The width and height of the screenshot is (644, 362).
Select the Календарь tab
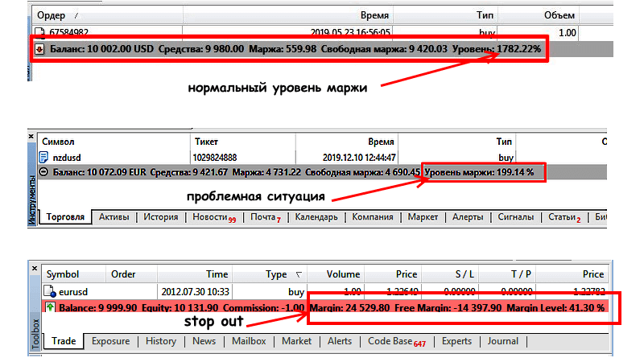point(316,217)
